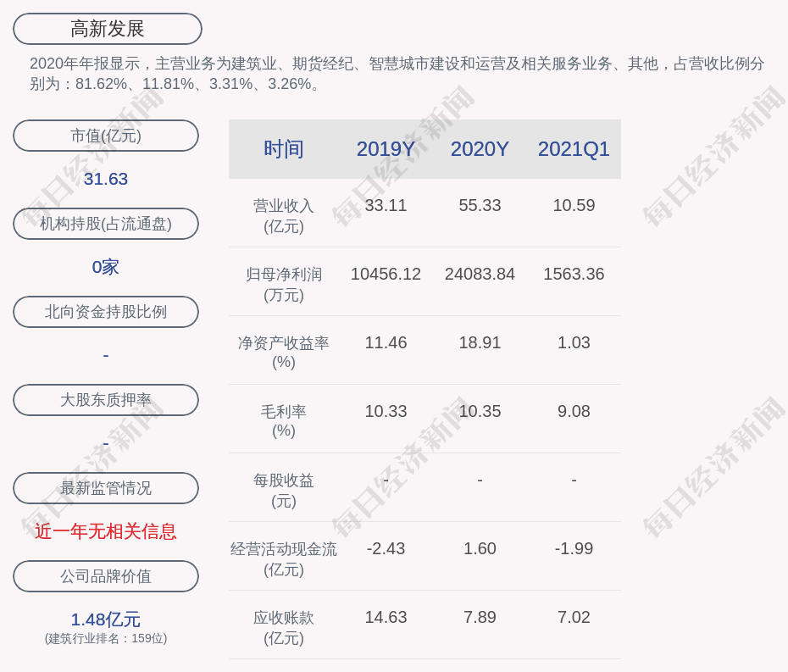Select the receivables value 14.63
Image resolution: width=788 pixels, height=672 pixels.
386,617
